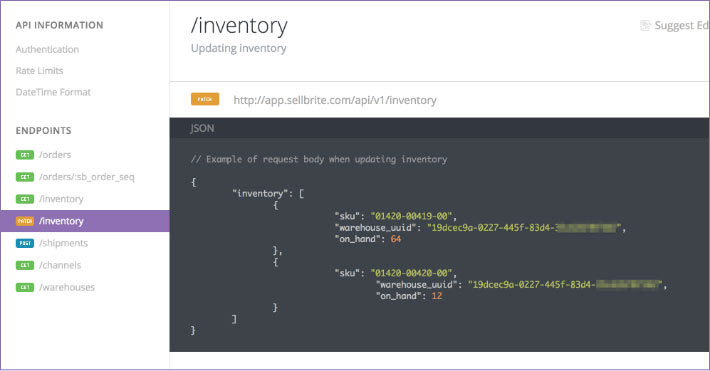Click the sku value "01420-00420-00"
The image size is (710, 371).
413,273
